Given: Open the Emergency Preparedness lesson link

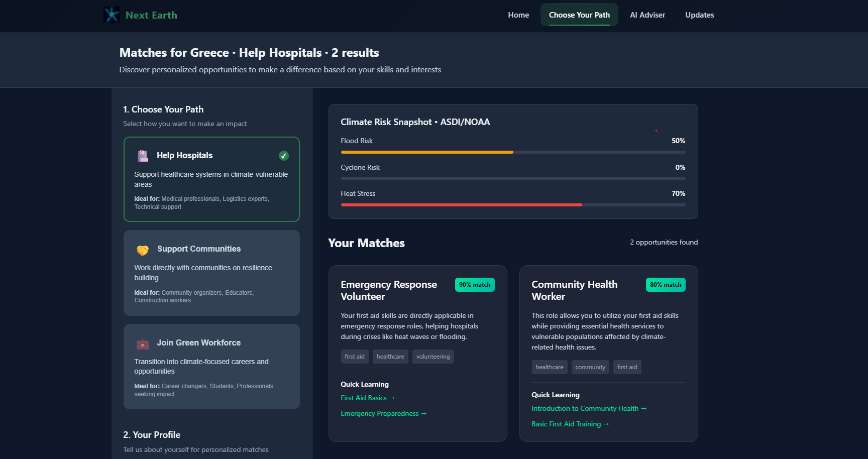Looking at the screenshot, I should (384, 413).
